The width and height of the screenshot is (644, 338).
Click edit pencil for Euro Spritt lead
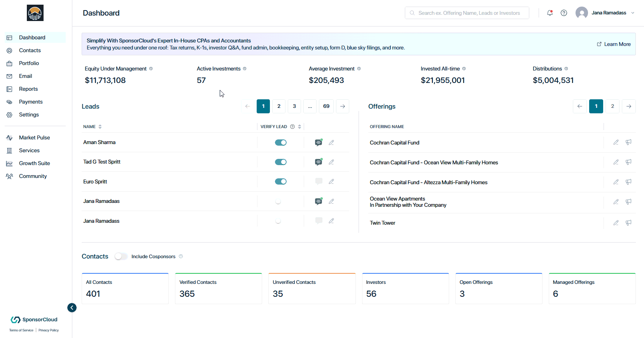(331, 181)
